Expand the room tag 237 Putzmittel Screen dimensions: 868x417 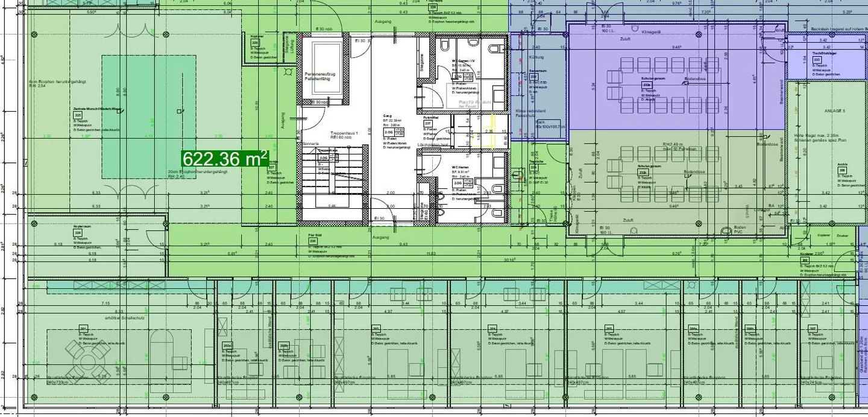[427, 123]
